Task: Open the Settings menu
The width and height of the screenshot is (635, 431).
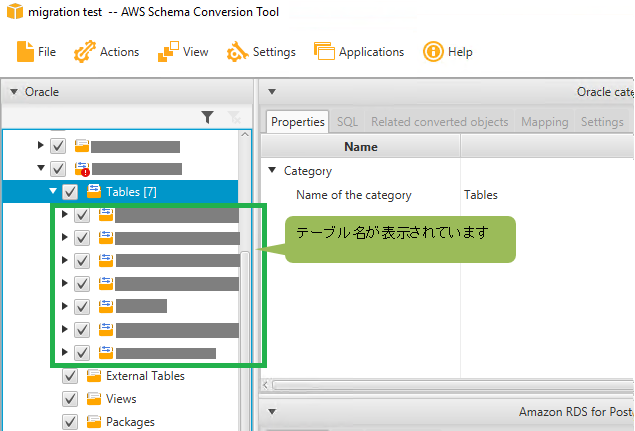Action: pyautogui.click(x=261, y=52)
